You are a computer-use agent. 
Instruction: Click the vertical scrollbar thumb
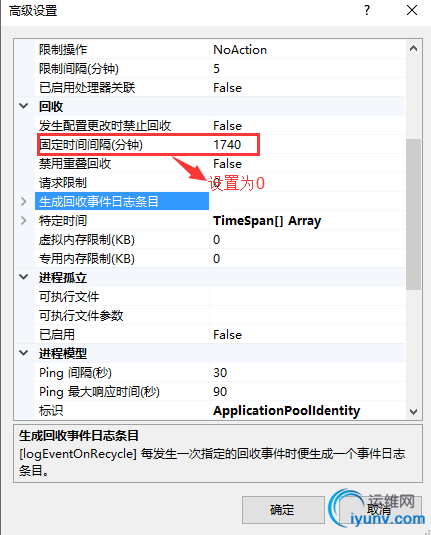pyautogui.click(x=413, y=214)
